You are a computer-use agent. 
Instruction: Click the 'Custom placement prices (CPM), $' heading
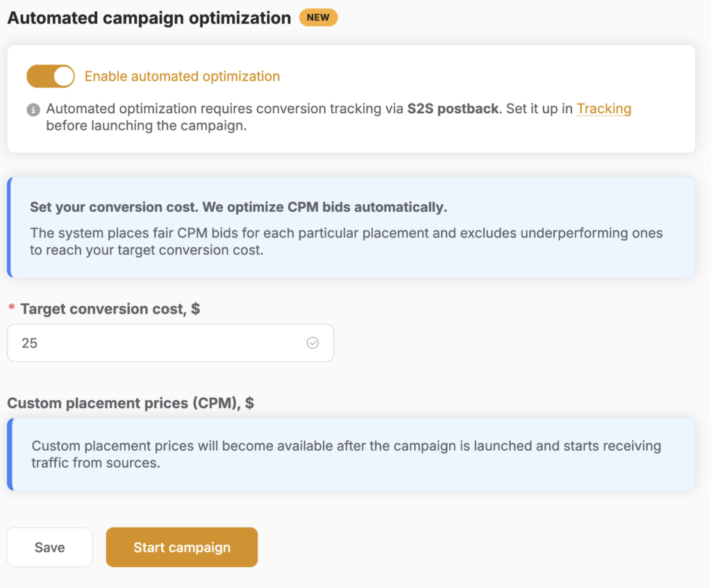(x=131, y=403)
